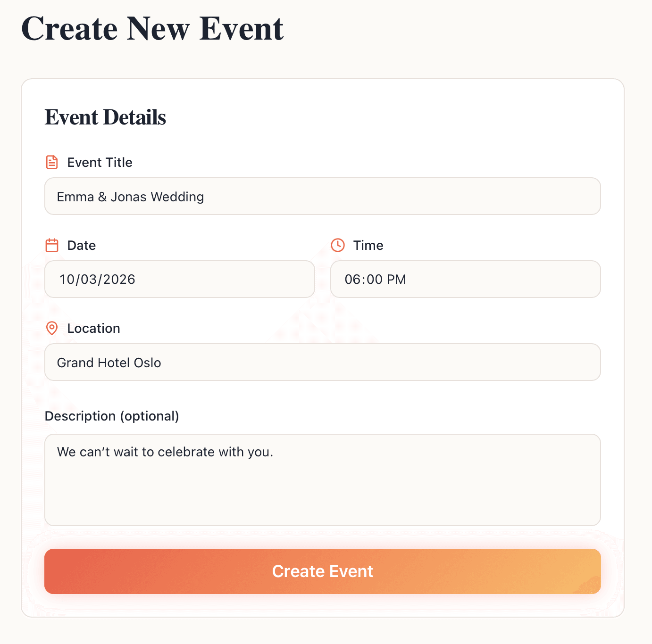Viewport: 652px width, 644px height.
Task: Click the Event Title label
Action: (100, 162)
